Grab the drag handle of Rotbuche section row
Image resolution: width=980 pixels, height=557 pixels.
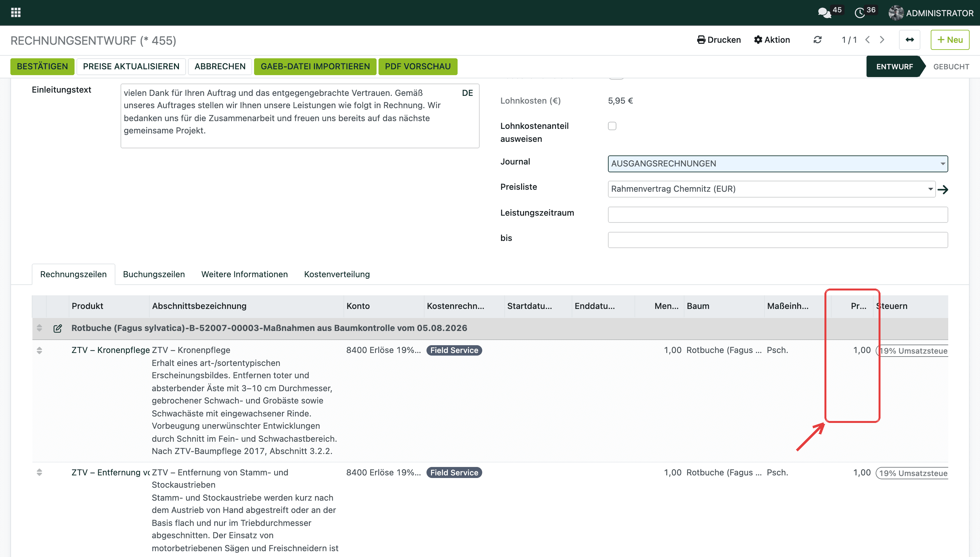pyautogui.click(x=40, y=328)
